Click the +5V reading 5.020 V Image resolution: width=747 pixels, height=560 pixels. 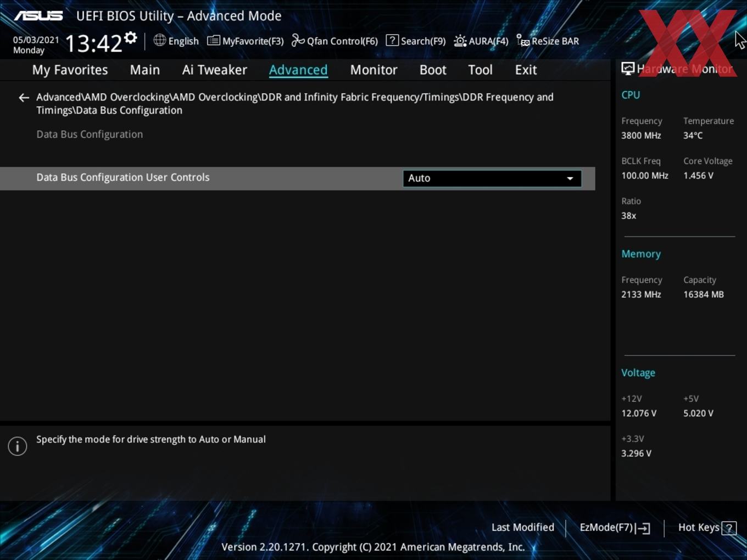coord(698,413)
